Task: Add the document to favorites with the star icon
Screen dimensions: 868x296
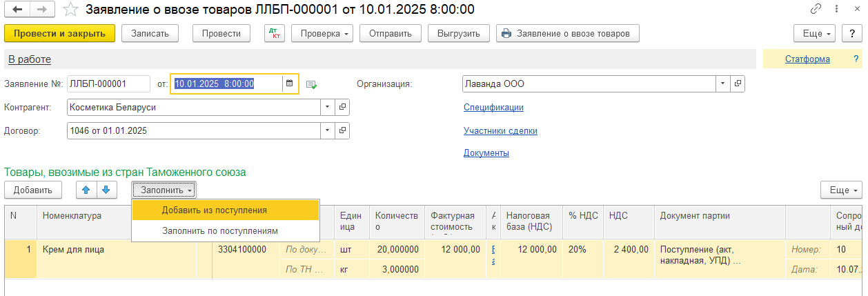Action: tap(70, 10)
